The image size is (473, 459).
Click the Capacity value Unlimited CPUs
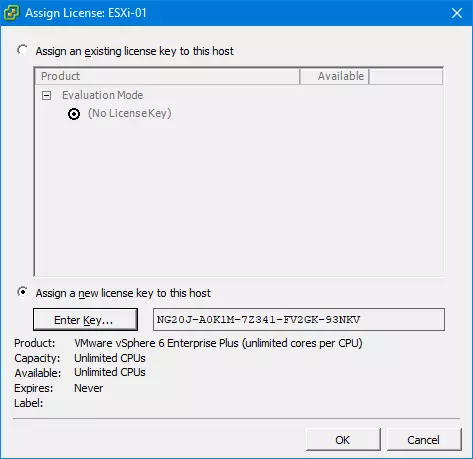pyautogui.click(x=110, y=358)
